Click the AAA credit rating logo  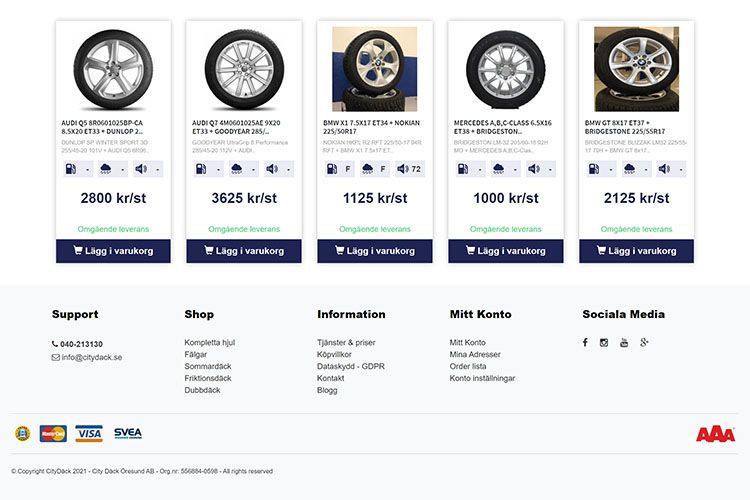[x=715, y=434]
